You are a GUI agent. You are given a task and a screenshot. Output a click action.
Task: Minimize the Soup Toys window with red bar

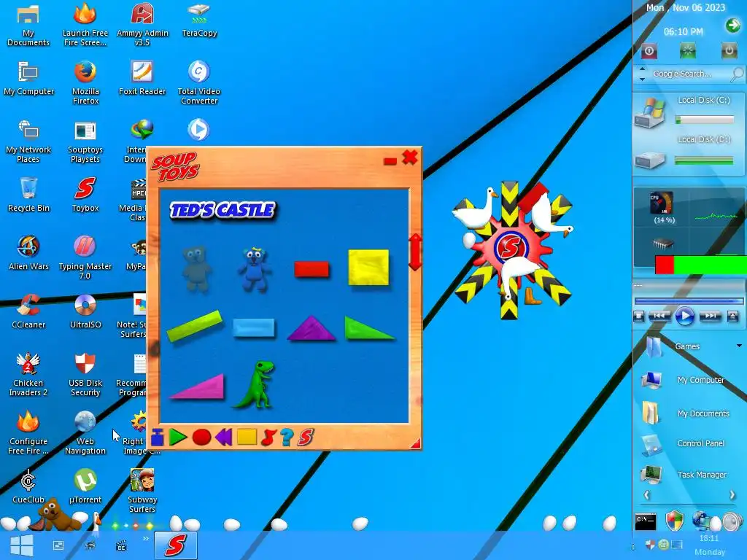(390, 162)
